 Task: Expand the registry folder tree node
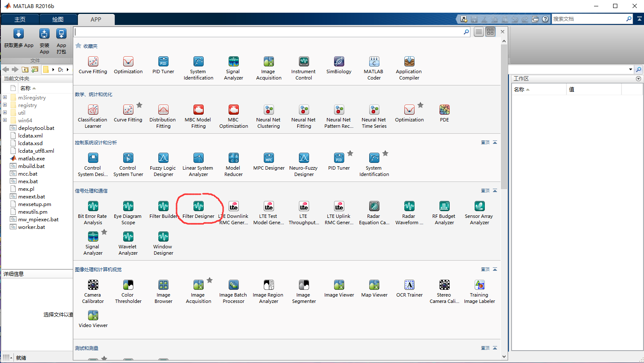coord(5,105)
